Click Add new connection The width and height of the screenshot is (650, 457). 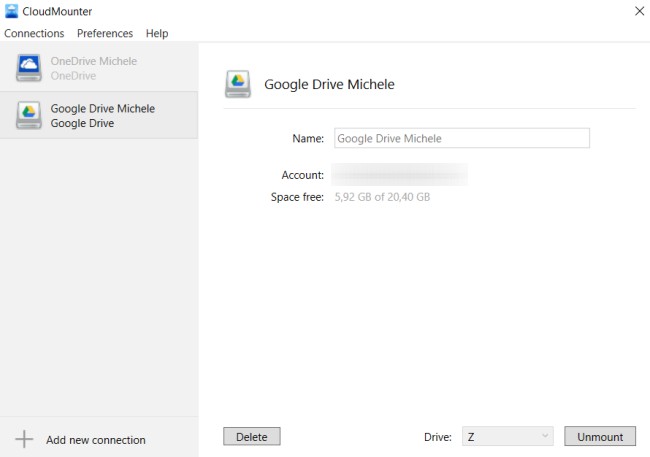click(x=96, y=440)
